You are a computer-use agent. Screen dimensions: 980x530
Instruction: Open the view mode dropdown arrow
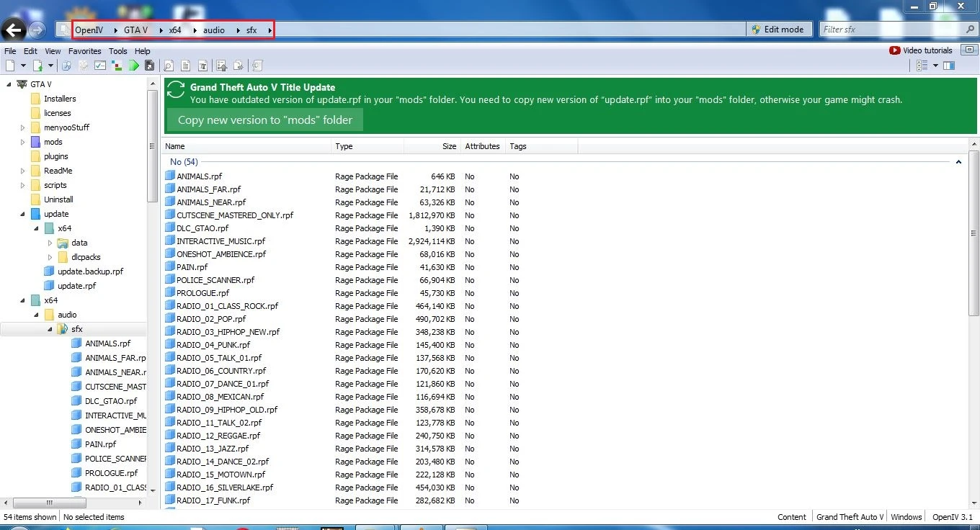point(935,66)
